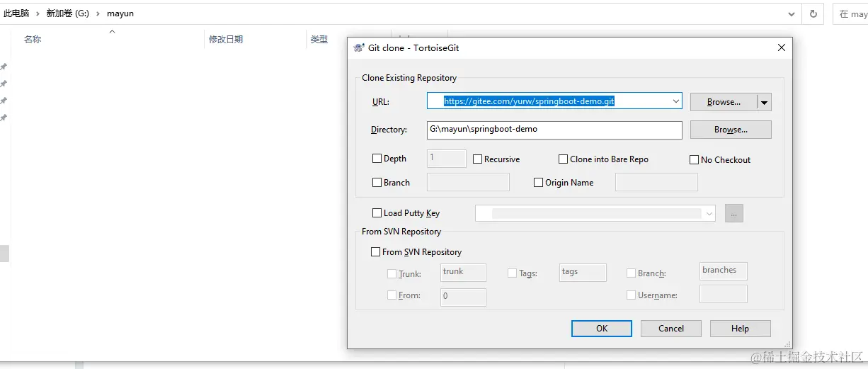Close the Git clone dialog window
This screenshot has height=369, width=868.
click(x=782, y=47)
